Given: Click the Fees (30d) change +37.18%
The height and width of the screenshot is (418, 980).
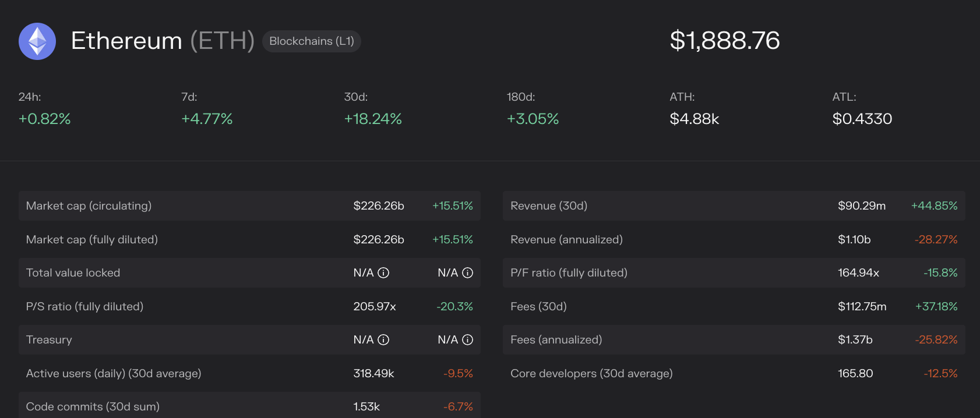Looking at the screenshot, I should click(937, 307).
